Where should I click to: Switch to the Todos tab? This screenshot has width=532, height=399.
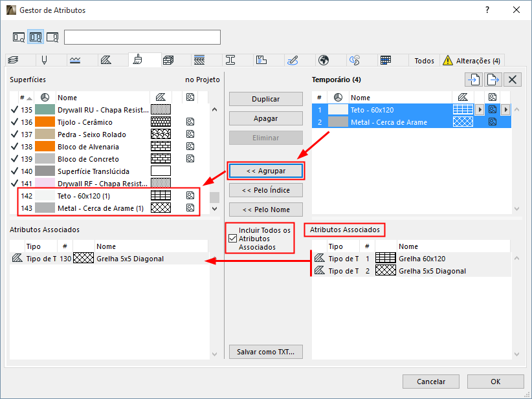(x=424, y=60)
